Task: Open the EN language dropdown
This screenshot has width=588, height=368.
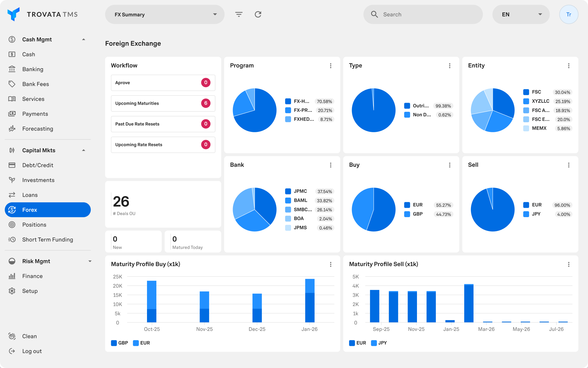Action: 521,14
